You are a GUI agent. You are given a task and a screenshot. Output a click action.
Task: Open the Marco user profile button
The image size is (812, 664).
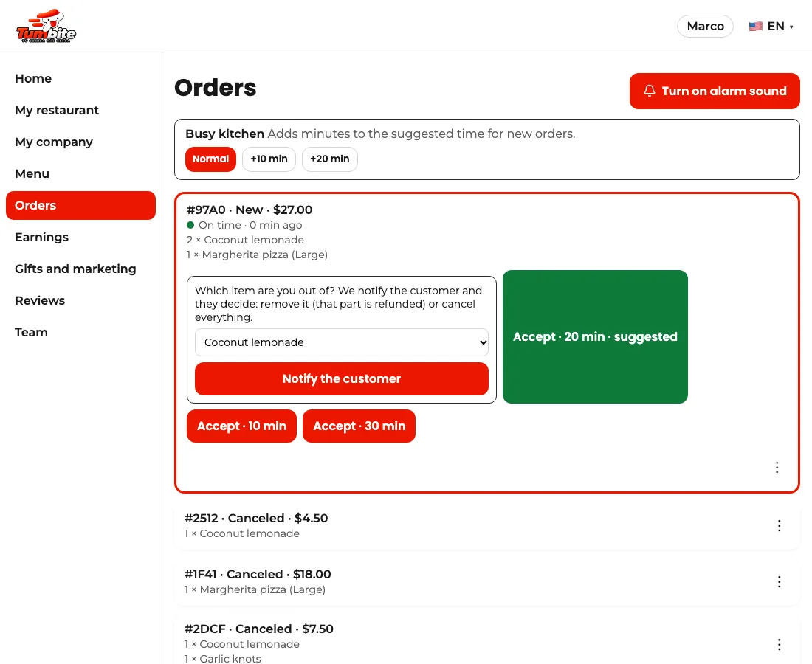tap(705, 27)
